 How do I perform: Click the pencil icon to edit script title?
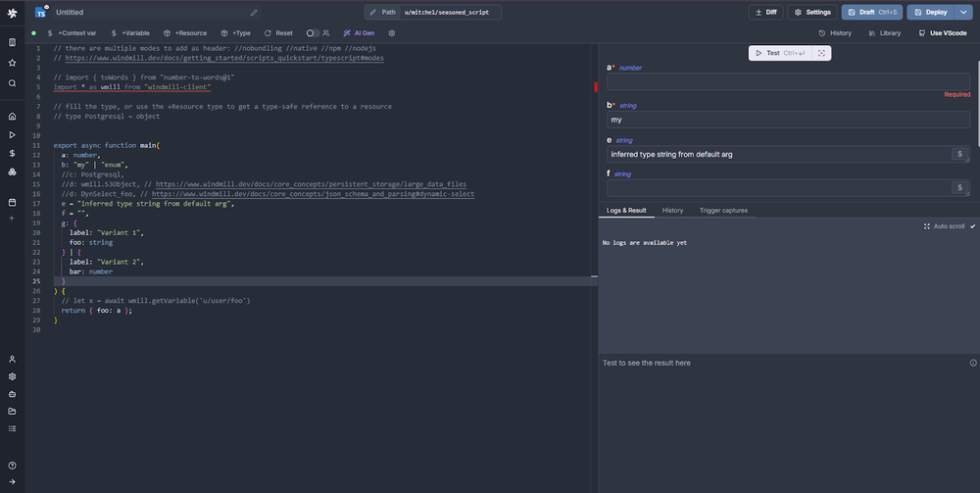[254, 13]
